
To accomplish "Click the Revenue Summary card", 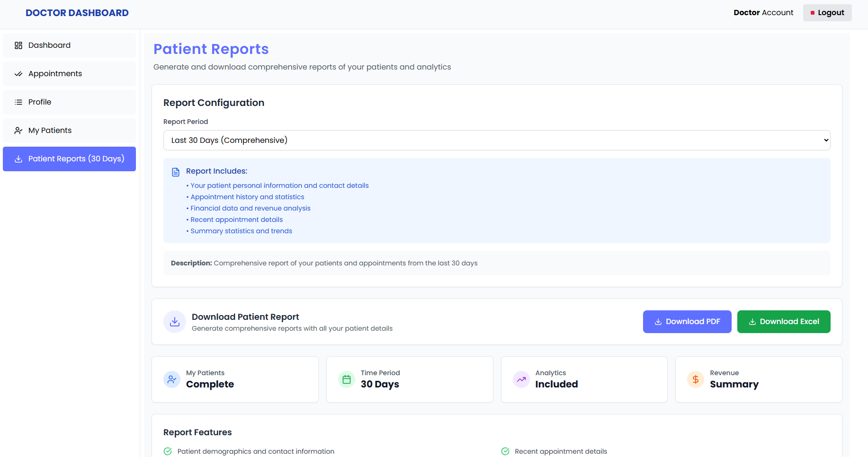I will click(x=759, y=379).
